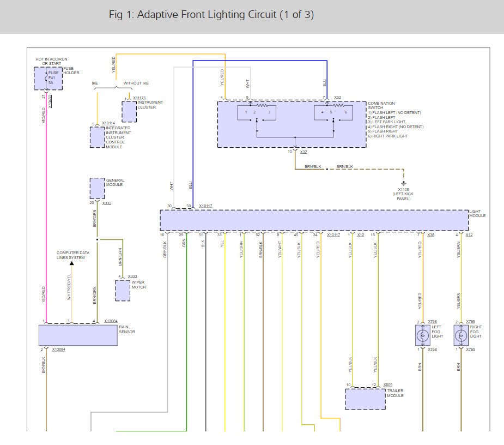This screenshot has height=445, width=504.
Task: Select the X11176 connector label
Action: tap(139, 98)
